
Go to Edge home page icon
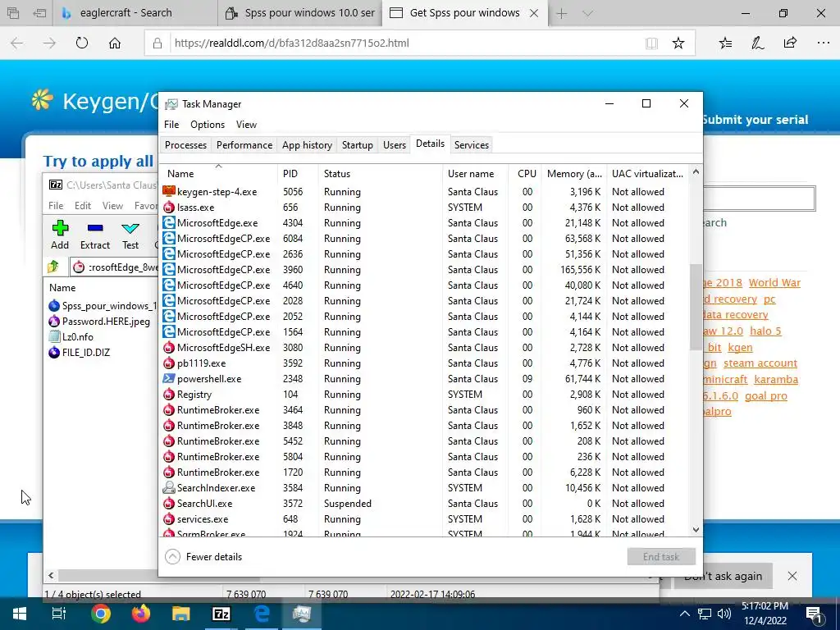115,43
